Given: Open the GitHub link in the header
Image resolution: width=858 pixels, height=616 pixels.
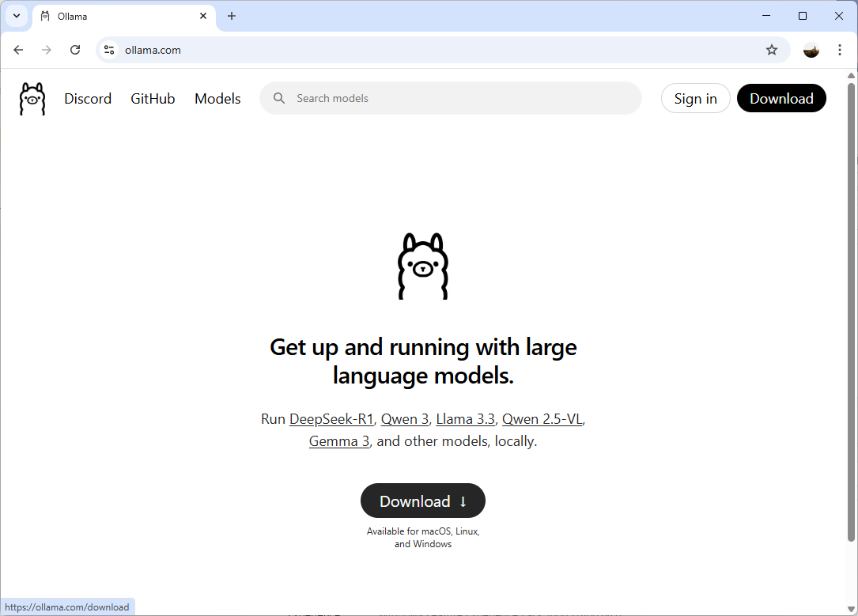Looking at the screenshot, I should pyautogui.click(x=153, y=99).
